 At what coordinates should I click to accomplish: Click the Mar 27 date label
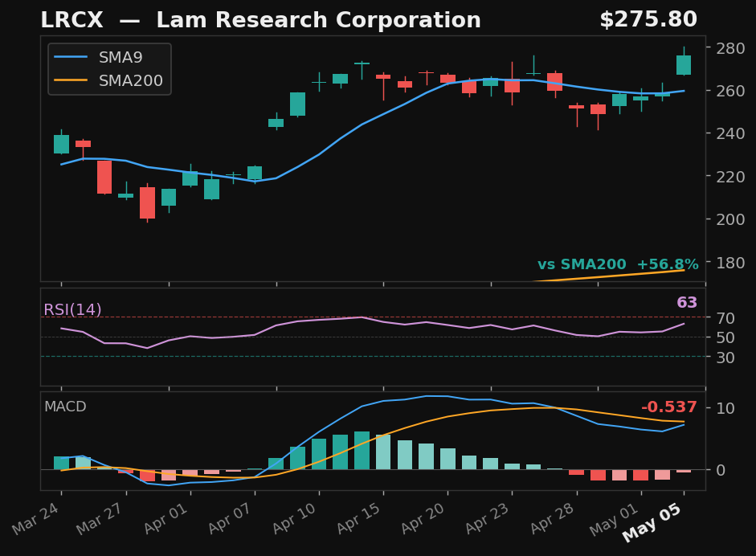click(100, 518)
